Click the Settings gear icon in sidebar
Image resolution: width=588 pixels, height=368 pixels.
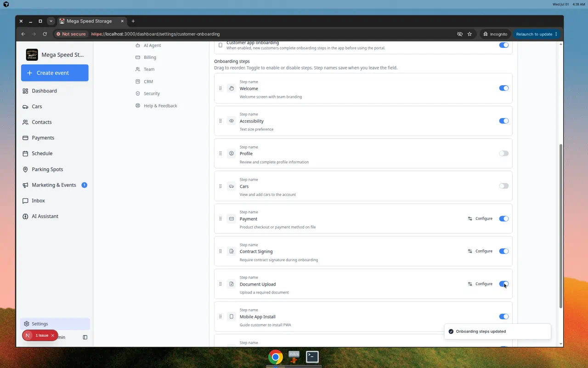(x=27, y=324)
